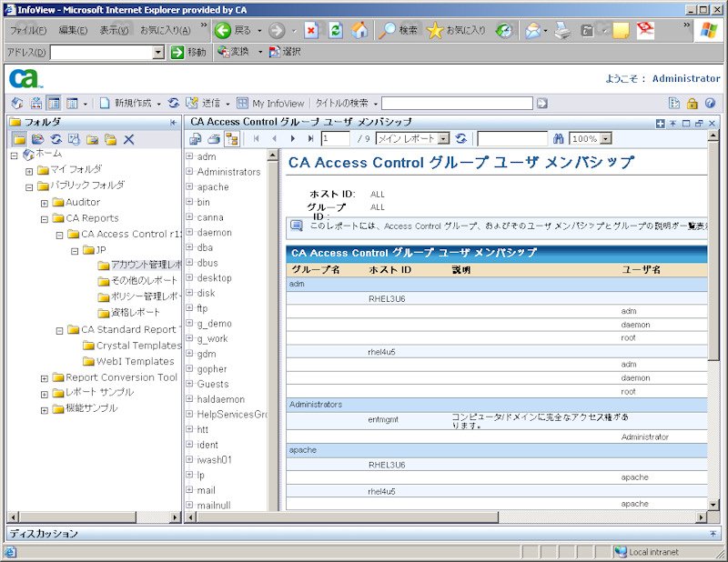Select the Guests group tree entry
The height and width of the screenshot is (562, 728).
[213, 385]
